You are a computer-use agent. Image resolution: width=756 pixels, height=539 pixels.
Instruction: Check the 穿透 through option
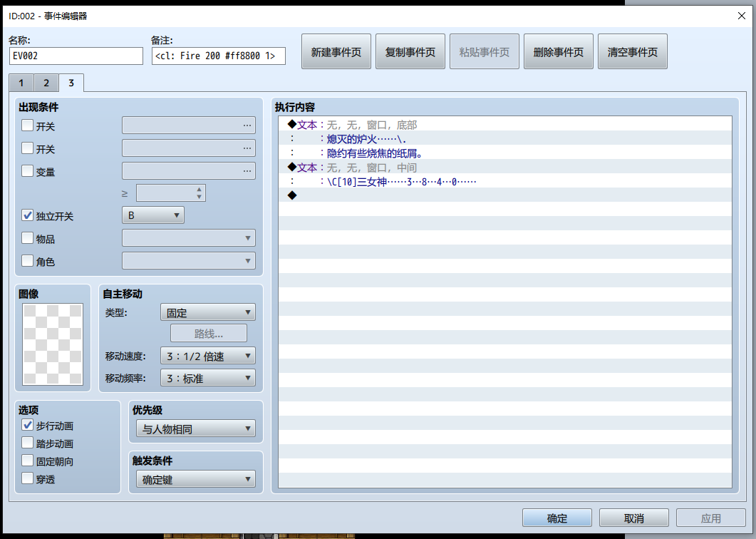(x=28, y=478)
